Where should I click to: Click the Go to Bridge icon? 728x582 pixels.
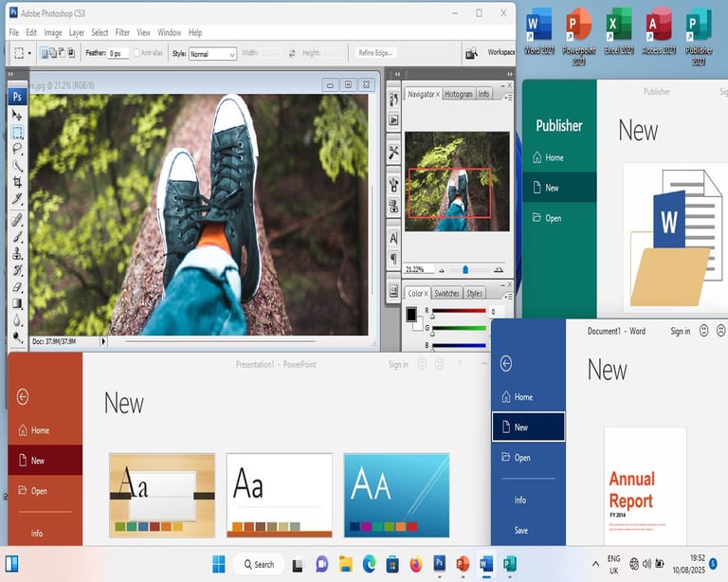[x=471, y=53]
